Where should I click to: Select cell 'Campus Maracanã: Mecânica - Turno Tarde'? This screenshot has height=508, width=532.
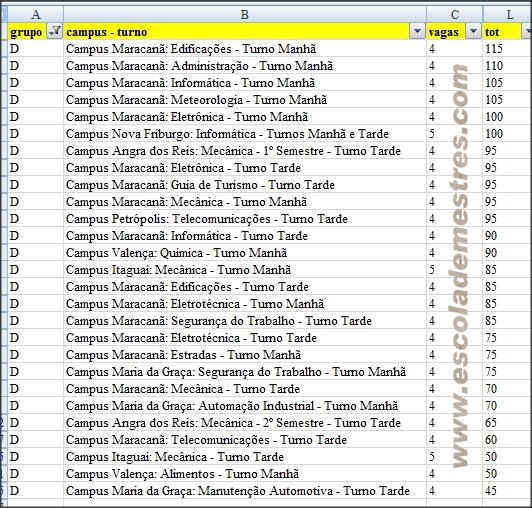coord(245,389)
